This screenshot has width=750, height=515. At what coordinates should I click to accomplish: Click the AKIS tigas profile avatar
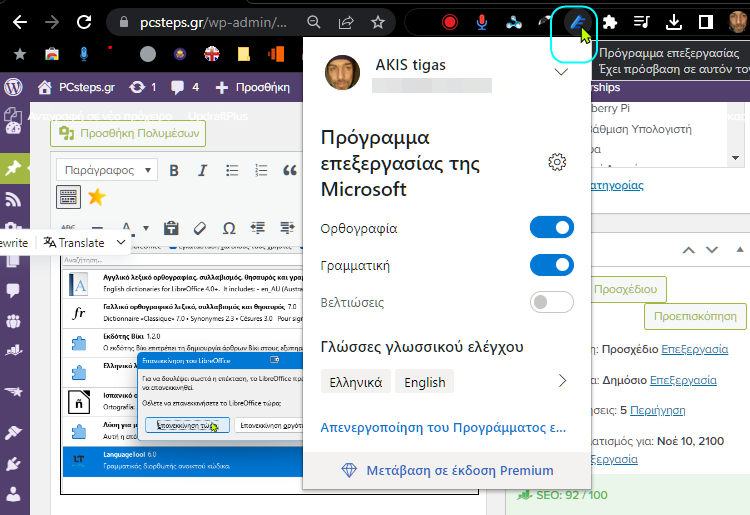tap(342, 72)
